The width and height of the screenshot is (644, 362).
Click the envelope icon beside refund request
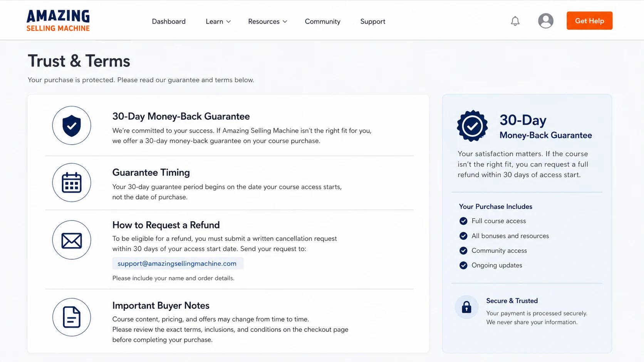pos(72,240)
